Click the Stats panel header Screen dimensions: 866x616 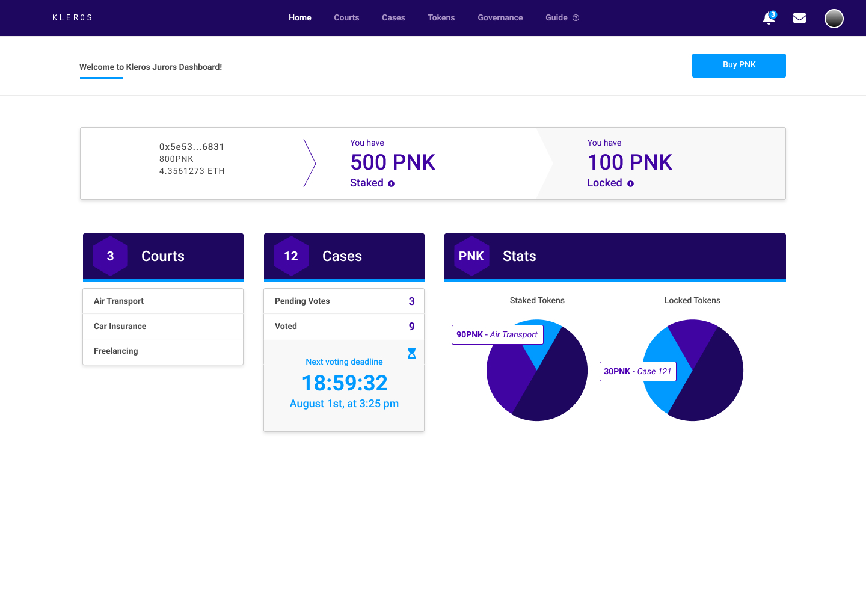click(x=615, y=257)
